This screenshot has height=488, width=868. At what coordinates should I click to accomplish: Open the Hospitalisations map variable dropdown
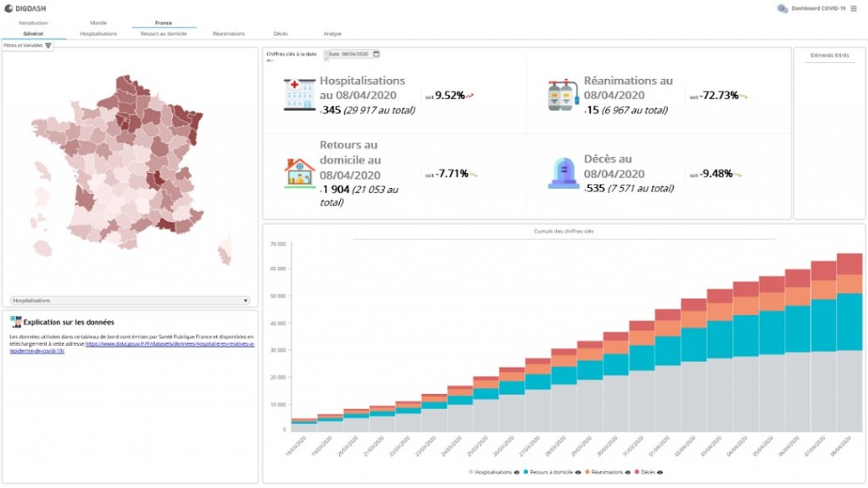(x=130, y=301)
